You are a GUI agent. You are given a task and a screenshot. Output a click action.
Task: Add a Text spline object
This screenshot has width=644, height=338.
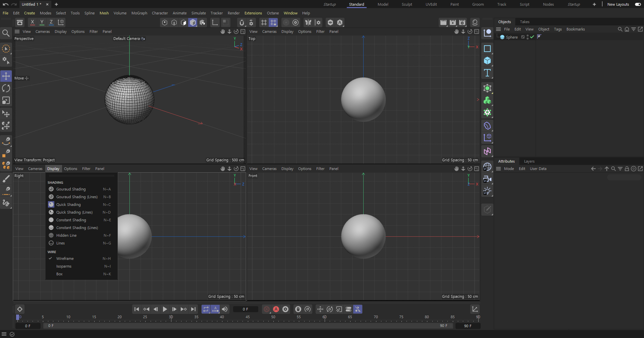[x=487, y=73]
